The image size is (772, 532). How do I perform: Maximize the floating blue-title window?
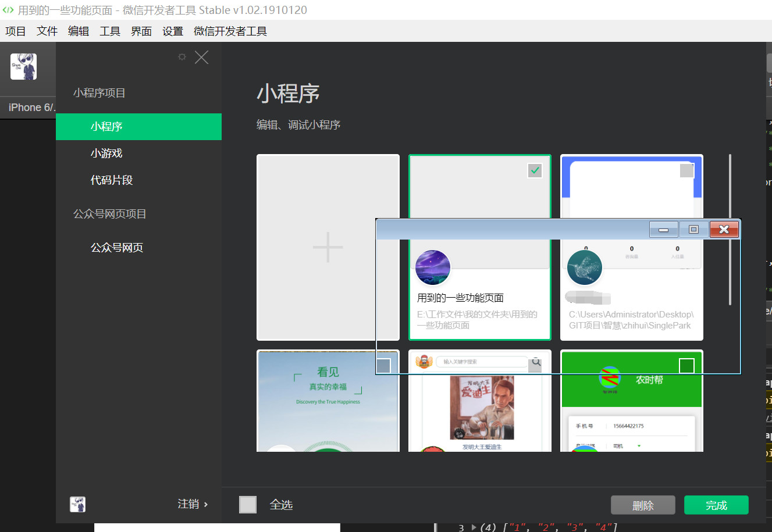(x=693, y=230)
